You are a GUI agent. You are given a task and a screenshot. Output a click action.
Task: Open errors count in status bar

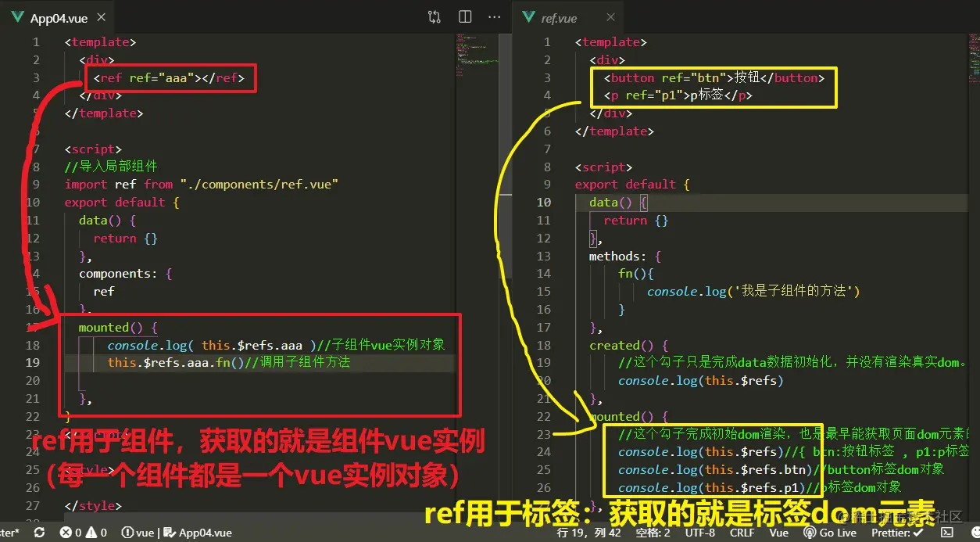(71, 533)
